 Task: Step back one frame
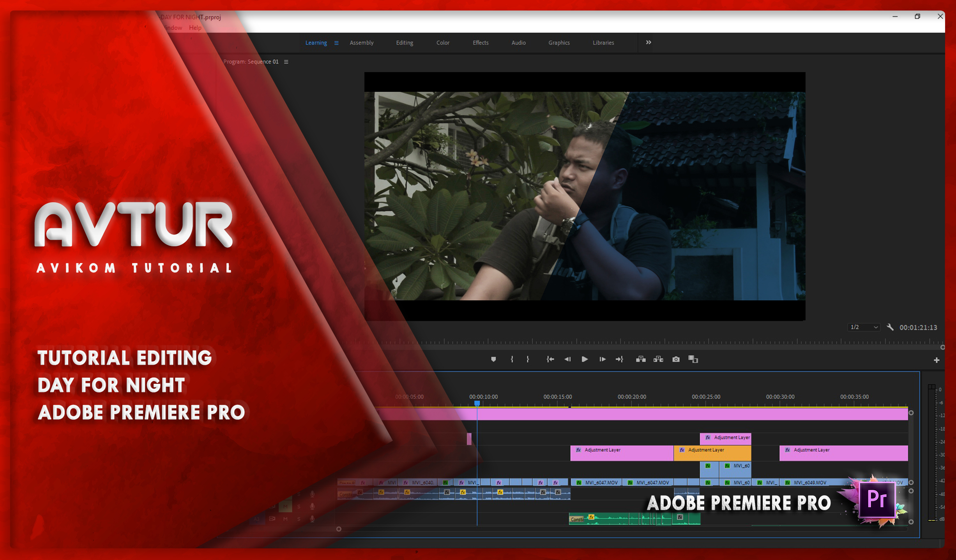[x=567, y=359]
